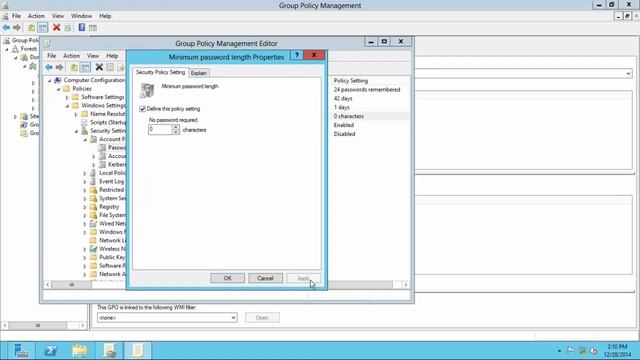
Task: Expand the Local Policies node
Action: (85, 173)
